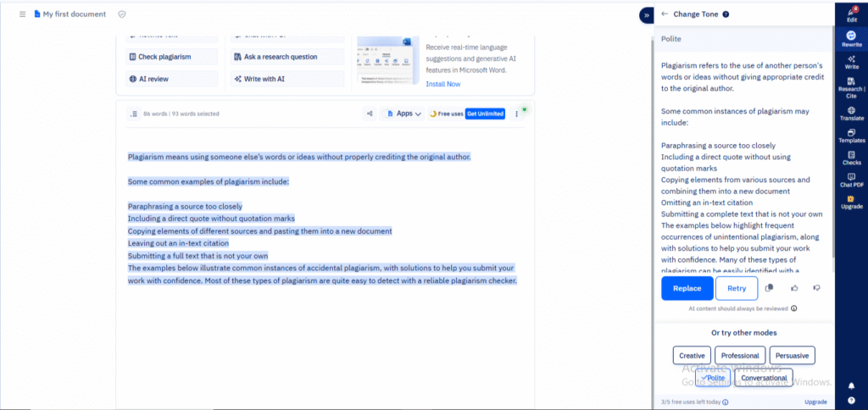868x410 pixels.
Task: Open the Checks panel
Action: [x=851, y=157]
